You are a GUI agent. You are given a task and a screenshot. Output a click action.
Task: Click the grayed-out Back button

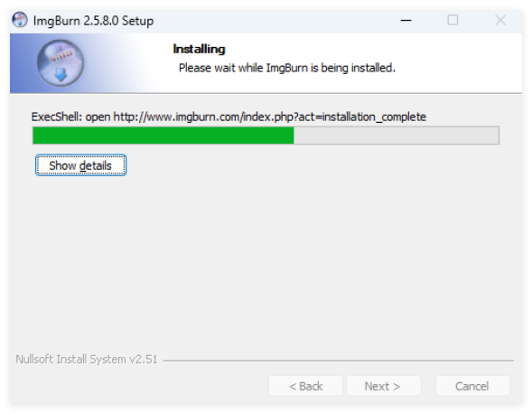pos(305,386)
